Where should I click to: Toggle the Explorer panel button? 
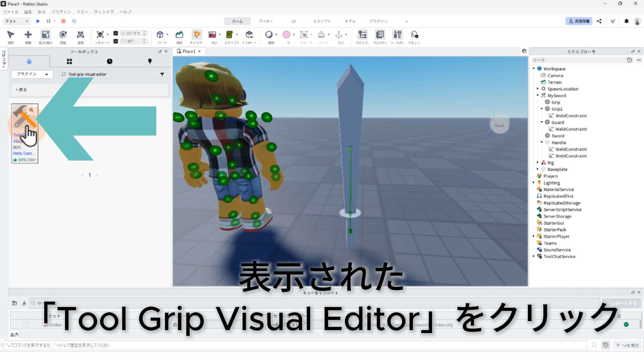tap(362, 35)
